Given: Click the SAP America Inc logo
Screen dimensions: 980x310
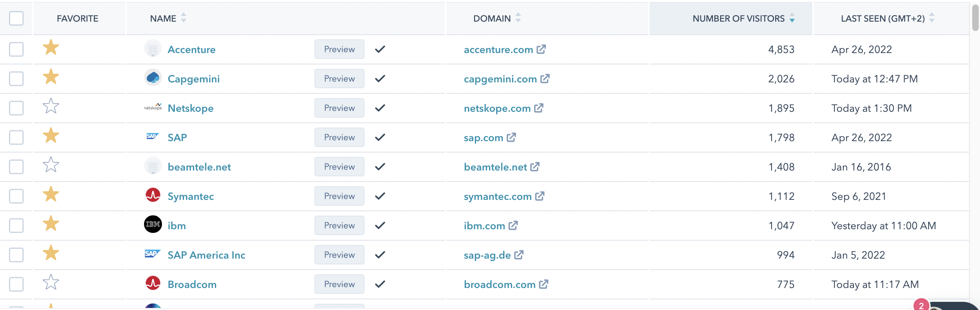Looking at the screenshot, I should coord(153,254).
